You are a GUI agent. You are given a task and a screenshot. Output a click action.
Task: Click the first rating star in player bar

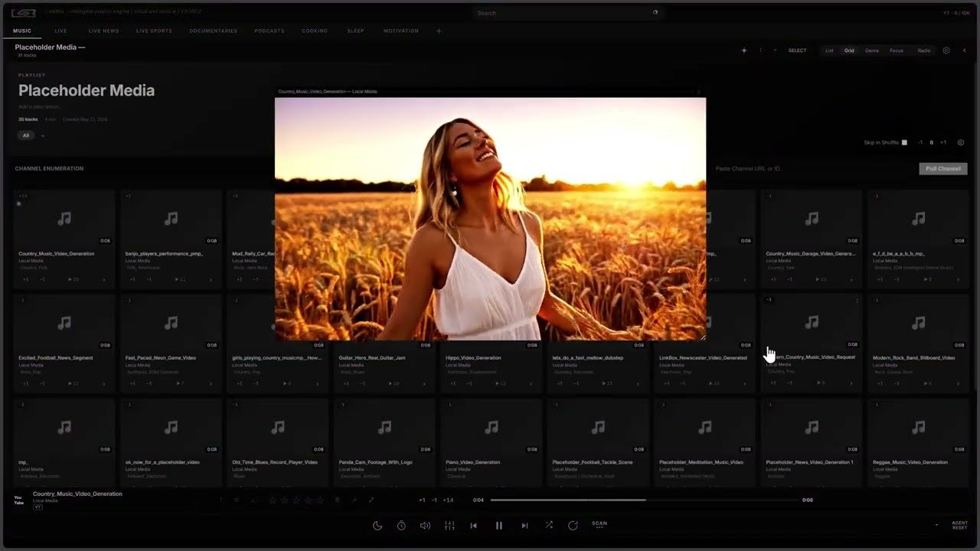click(x=273, y=500)
